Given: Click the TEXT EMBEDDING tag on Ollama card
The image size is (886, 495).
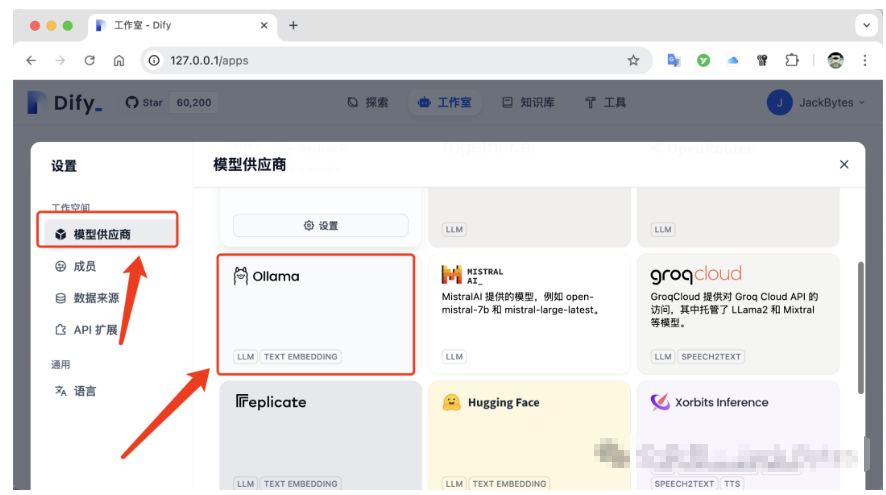Looking at the screenshot, I should click(301, 357).
